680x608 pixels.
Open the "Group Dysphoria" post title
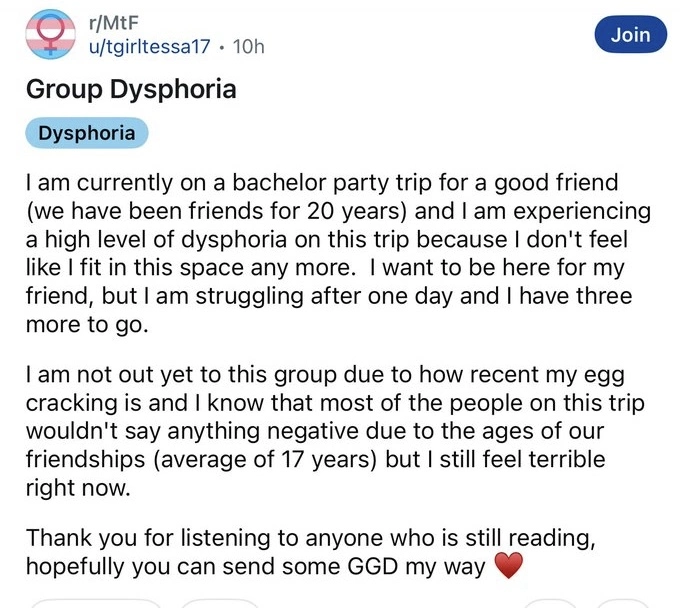point(131,89)
